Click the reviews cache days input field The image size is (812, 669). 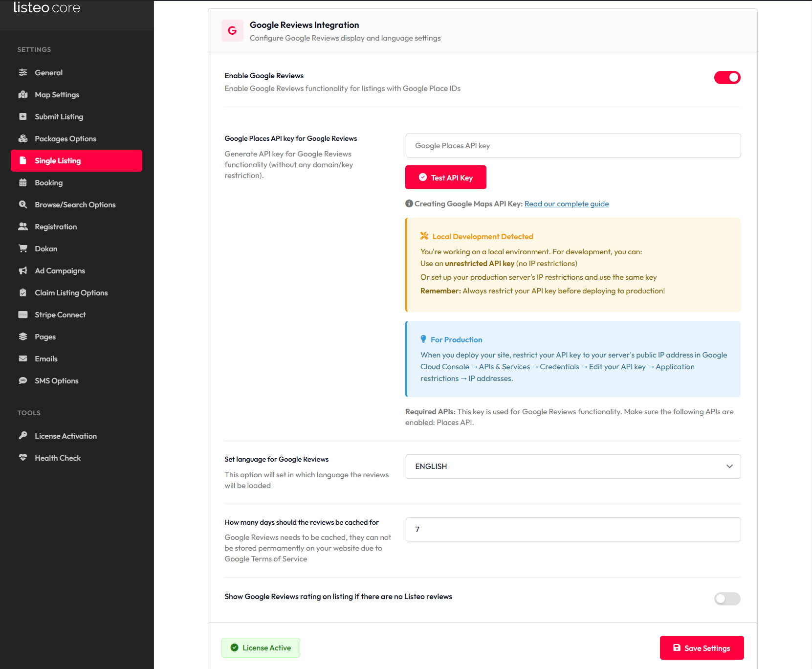pos(573,530)
